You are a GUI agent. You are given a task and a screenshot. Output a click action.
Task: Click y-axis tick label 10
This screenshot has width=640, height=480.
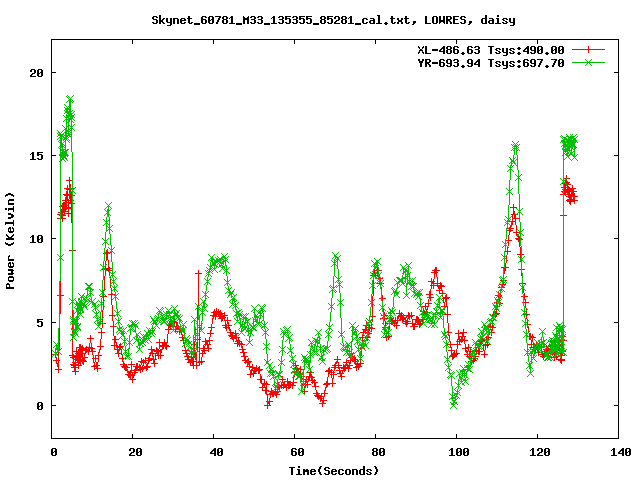(x=36, y=239)
